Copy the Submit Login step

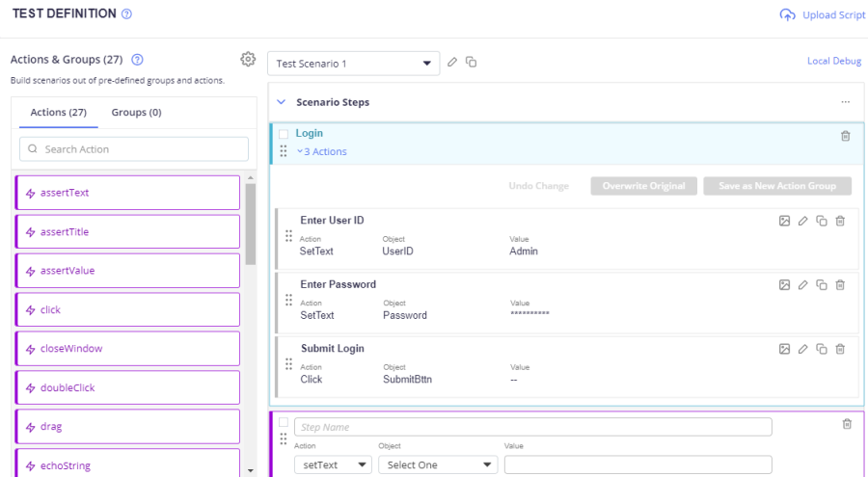point(822,349)
